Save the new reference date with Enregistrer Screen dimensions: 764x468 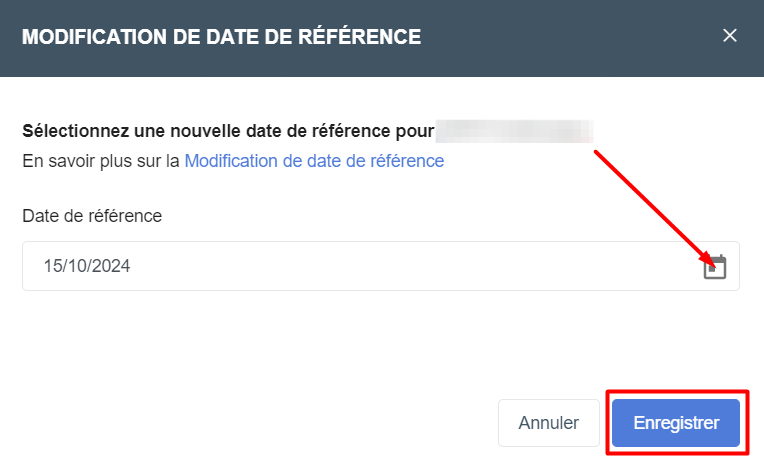point(676,423)
